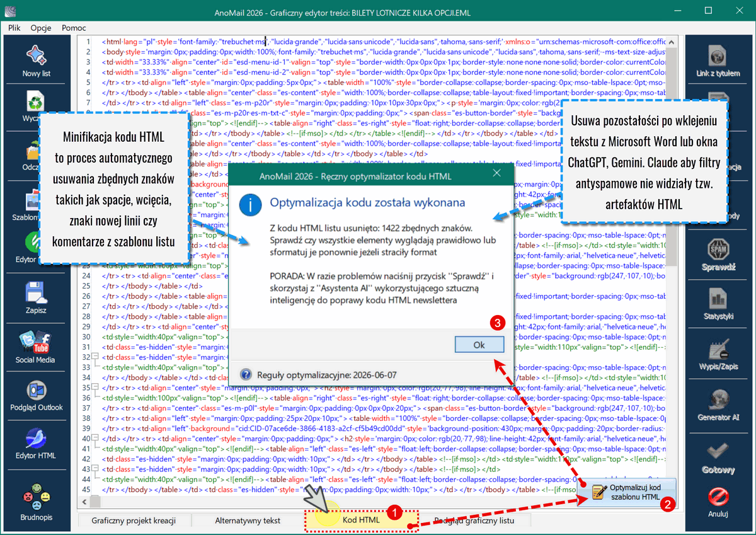Open the Pomoc menu
This screenshot has width=756, height=535.
click(x=74, y=28)
